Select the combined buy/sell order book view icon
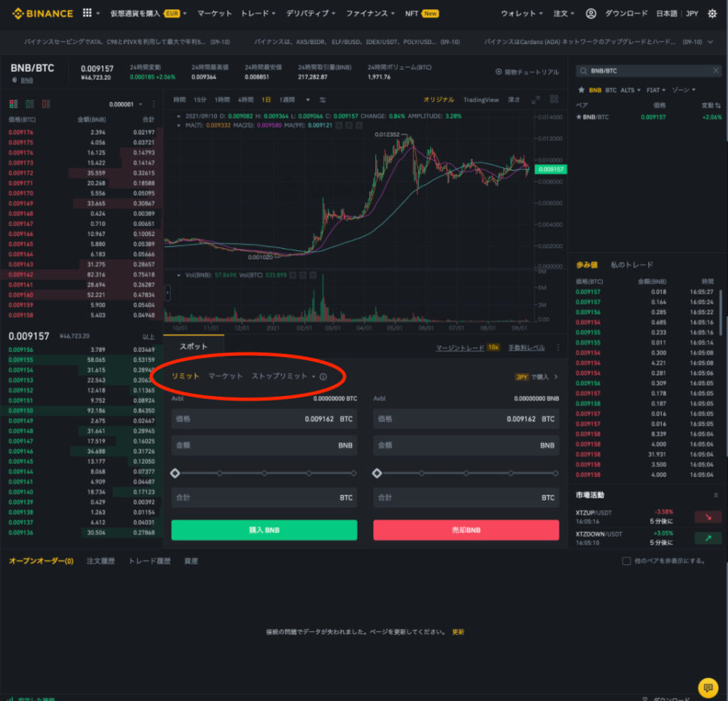Screen dimensions: 728x701 12,105
